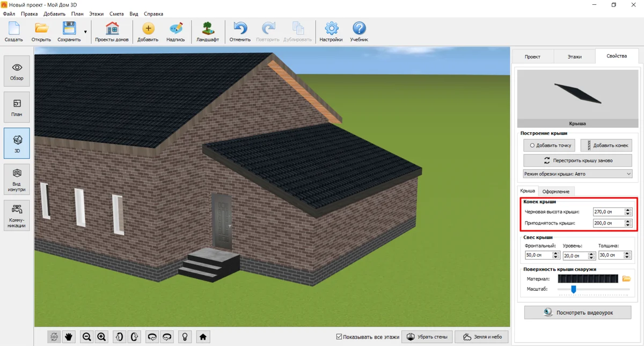Toggle the light bulb lighting icon
The width and height of the screenshot is (644, 346).
click(x=185, y=337)
